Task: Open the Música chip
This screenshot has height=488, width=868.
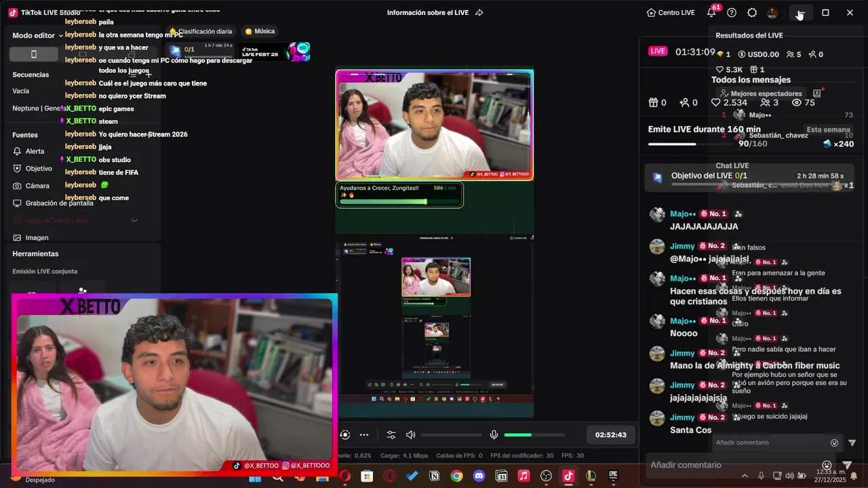Action: (x=260, y=31)
